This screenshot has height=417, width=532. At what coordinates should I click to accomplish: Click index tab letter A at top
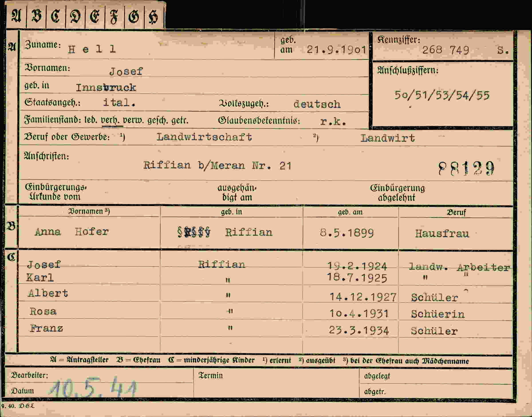click(16, 17)
